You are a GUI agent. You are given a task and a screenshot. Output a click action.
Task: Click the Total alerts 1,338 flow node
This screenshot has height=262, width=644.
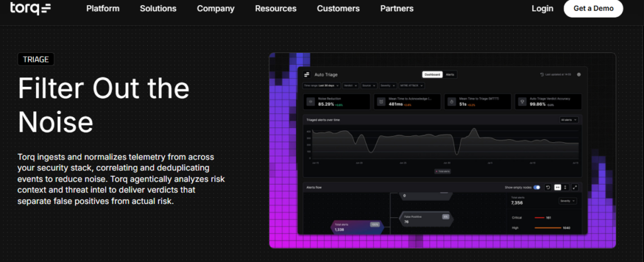(x=357, y=227)
